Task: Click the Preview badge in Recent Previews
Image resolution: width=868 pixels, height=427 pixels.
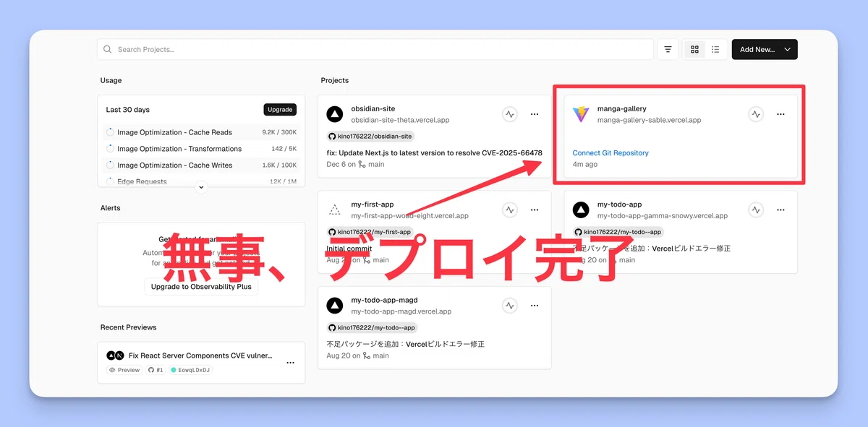Action: coord(124,370)
